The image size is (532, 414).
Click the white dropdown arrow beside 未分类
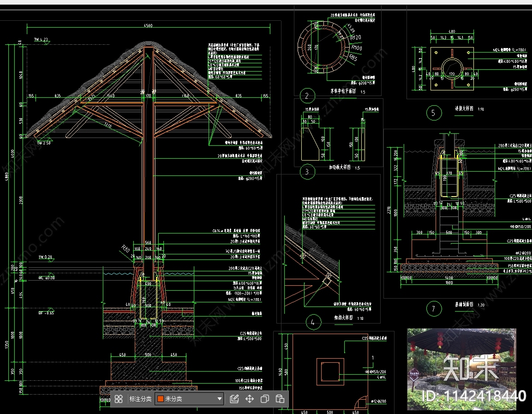220,399
